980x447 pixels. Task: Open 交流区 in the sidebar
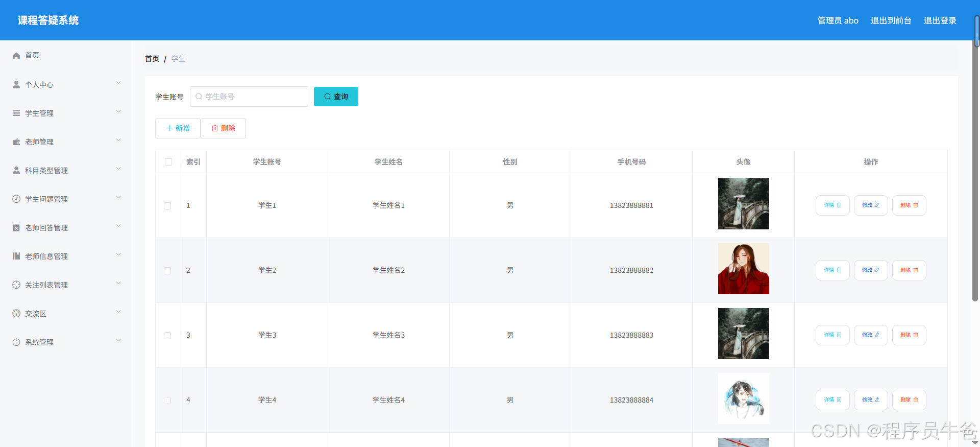tap(65, 313)
